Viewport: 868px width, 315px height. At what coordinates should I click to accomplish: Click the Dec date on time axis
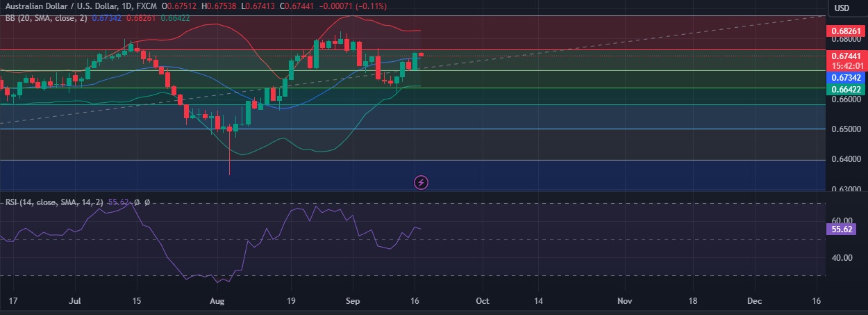click(755, 301)
